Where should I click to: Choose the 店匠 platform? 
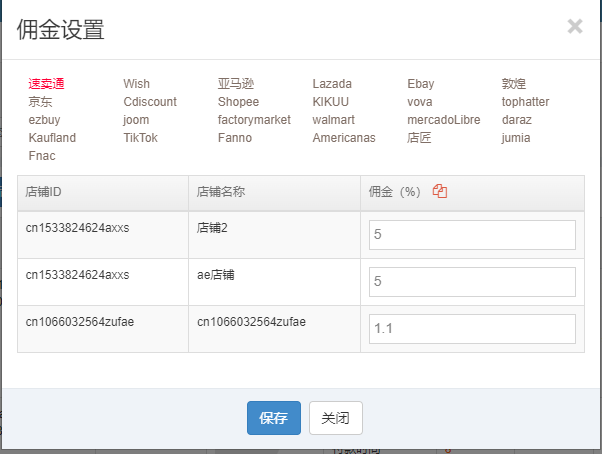419,138
